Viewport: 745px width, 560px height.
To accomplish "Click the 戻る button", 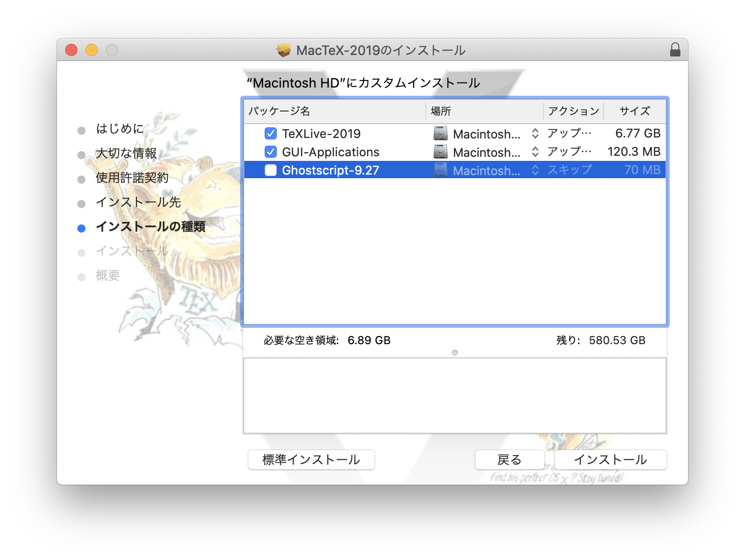I will 509,460.
